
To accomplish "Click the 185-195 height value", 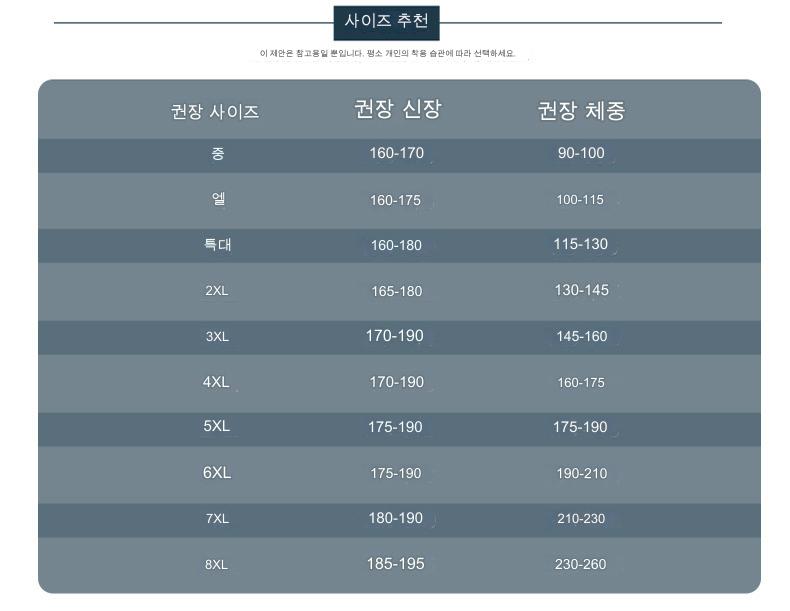I will 395,564.
